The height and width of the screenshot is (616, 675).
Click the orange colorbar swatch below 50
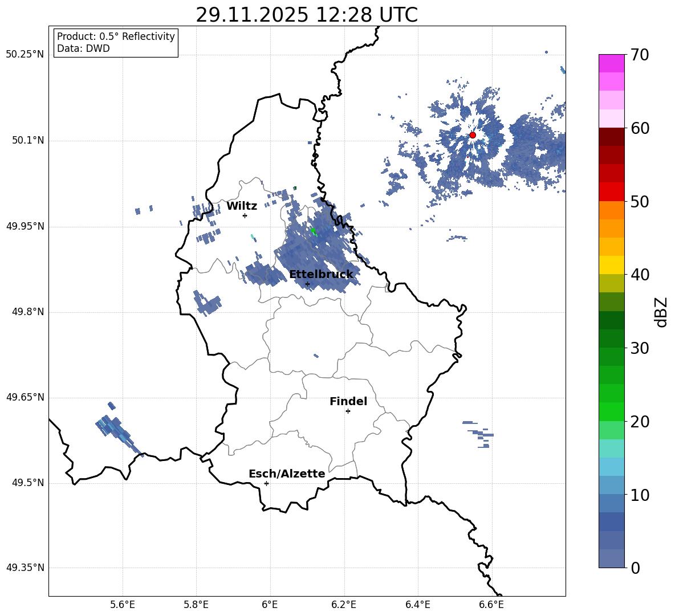611,210
